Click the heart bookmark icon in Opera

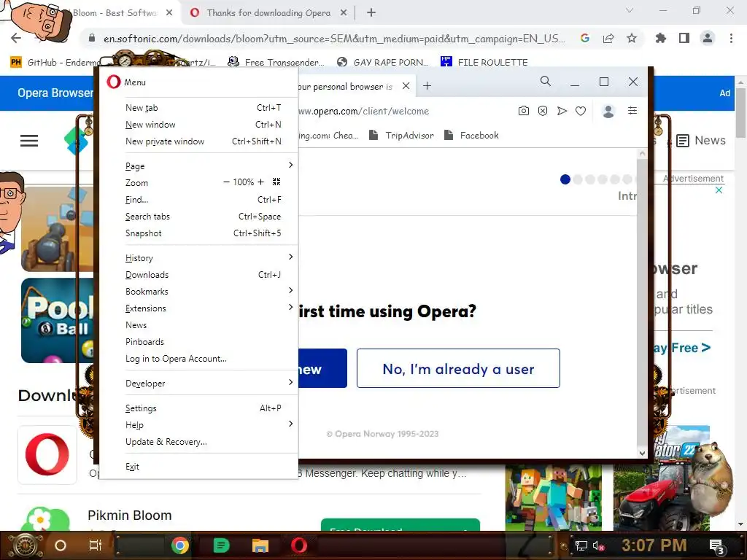[581, 111]
